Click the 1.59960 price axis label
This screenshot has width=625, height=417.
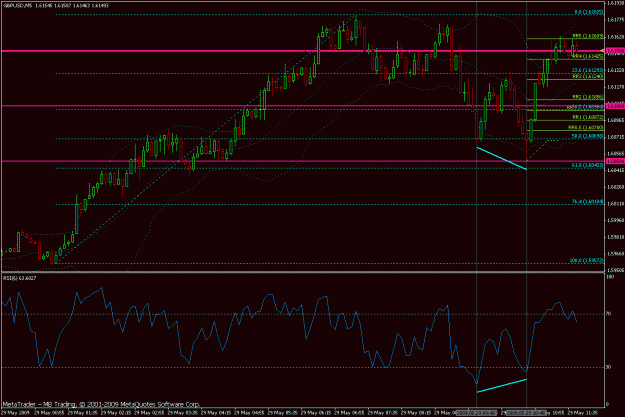click(x=615, y=220)
